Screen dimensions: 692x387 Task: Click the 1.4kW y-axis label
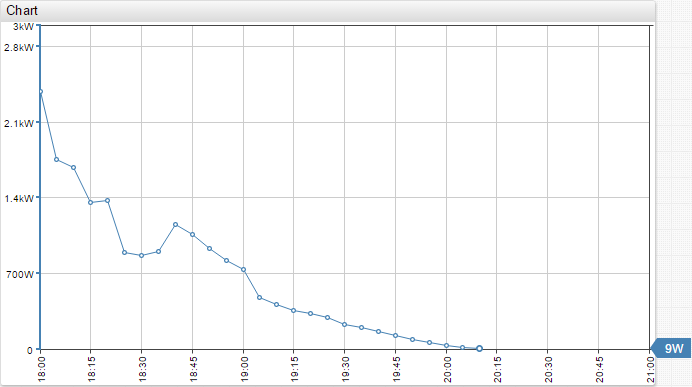pos(19,199)
